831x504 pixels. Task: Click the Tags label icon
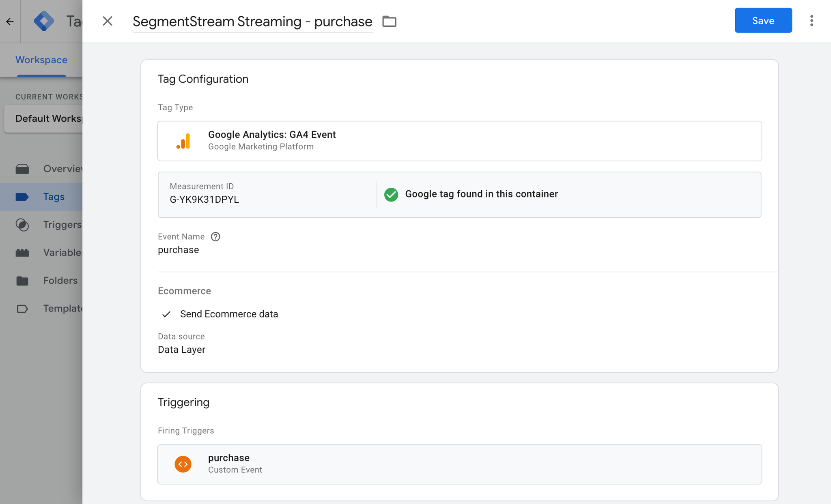[22, 197]
